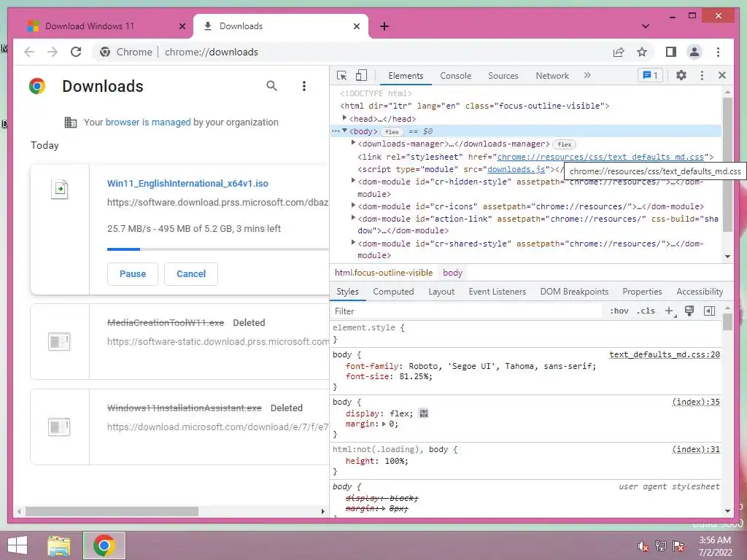
Task: Toggle :hov element state panel
Action: tap(619, 311)
